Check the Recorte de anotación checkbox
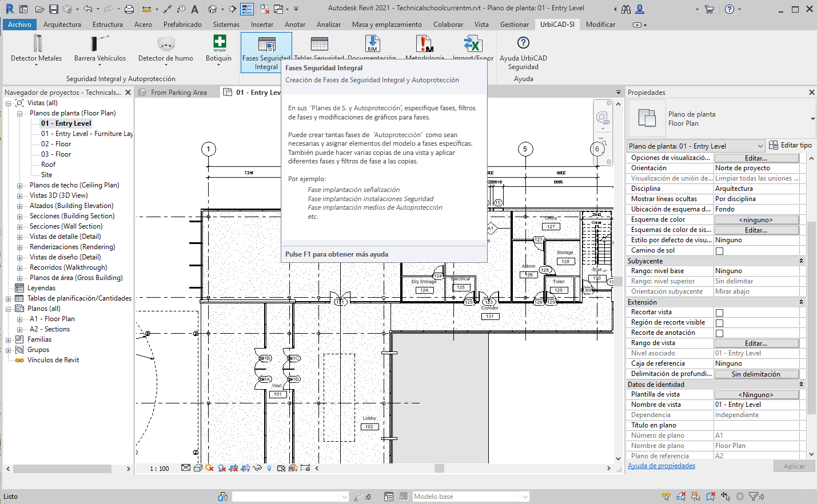The height and width of the screenshot is (504, 817). click(720, 333)
